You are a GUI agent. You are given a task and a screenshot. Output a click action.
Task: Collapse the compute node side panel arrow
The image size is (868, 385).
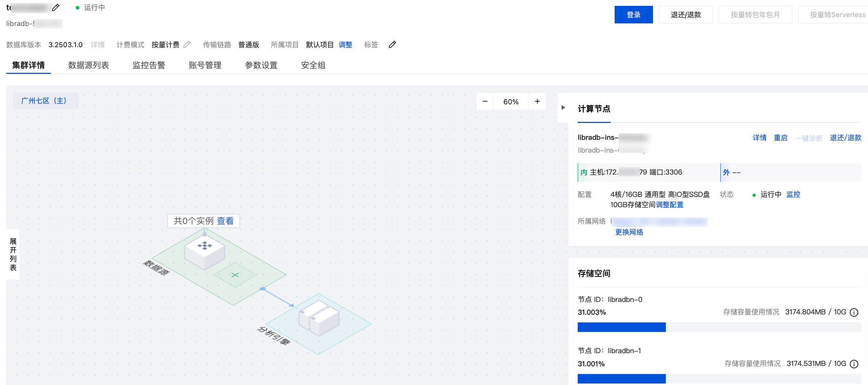coord(563,108)
